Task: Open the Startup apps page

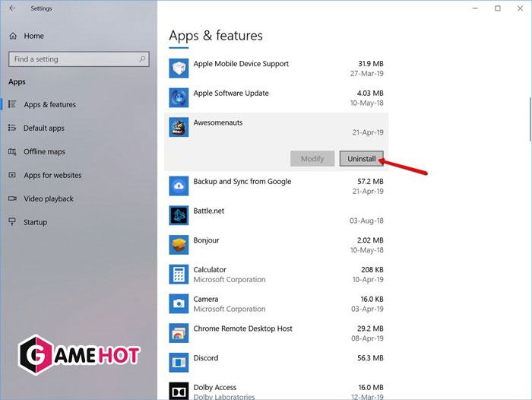Action: click(35, 223)
